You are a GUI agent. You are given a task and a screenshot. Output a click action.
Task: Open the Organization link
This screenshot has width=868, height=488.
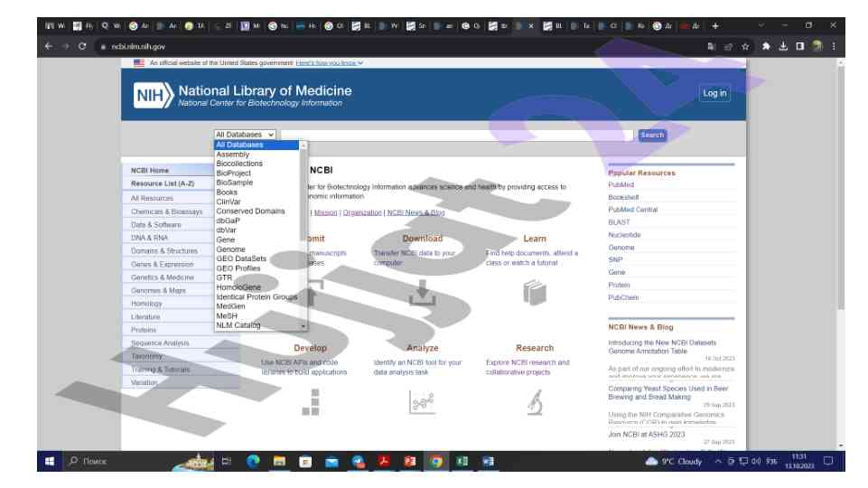[x=362, y=212]
